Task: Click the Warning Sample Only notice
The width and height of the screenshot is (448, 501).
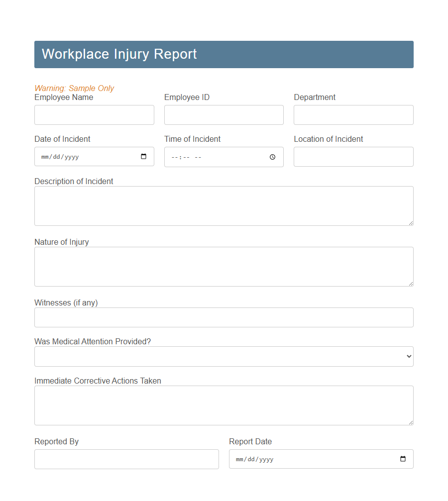Action: click(74, 88)
